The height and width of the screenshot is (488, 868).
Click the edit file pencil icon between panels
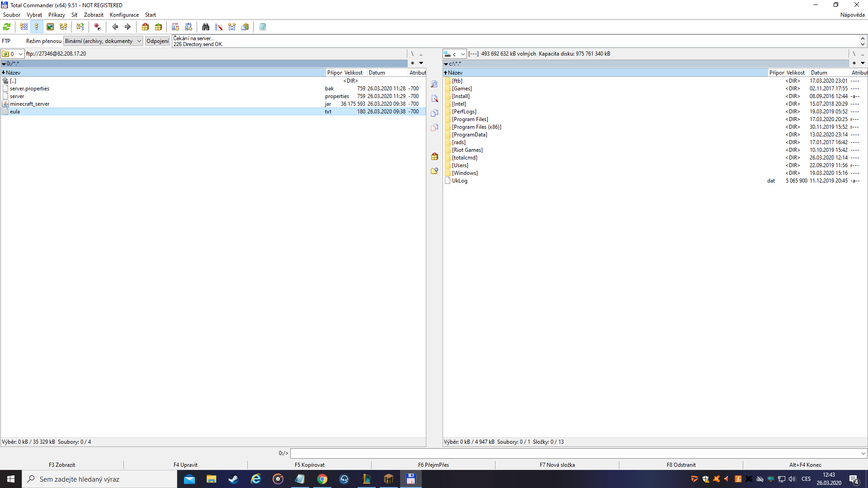coord(434,99)
